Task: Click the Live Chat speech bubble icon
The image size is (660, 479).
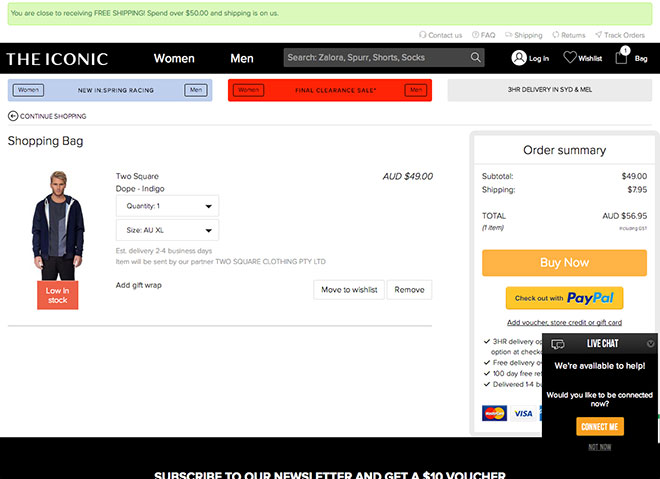Action: click(x=558, y=344)
